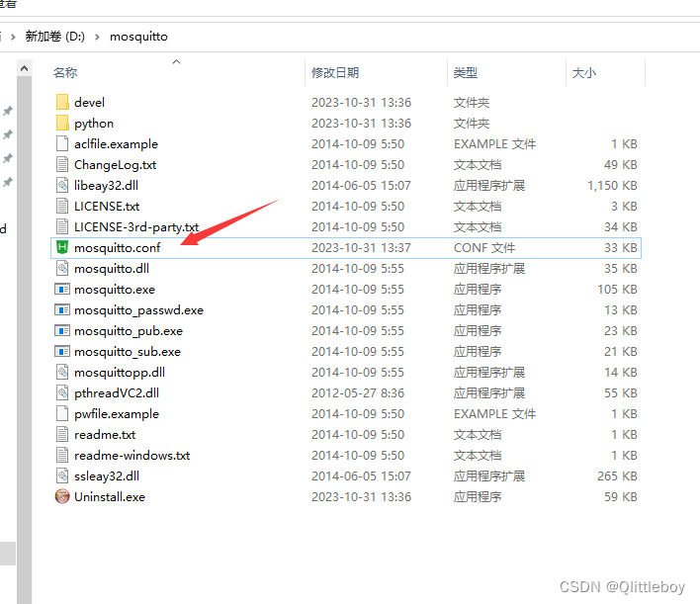Image resolution: width=700 pixels, height=604 pixels.
Task: Select the readme.txt document icon
Action: (62, 434)
